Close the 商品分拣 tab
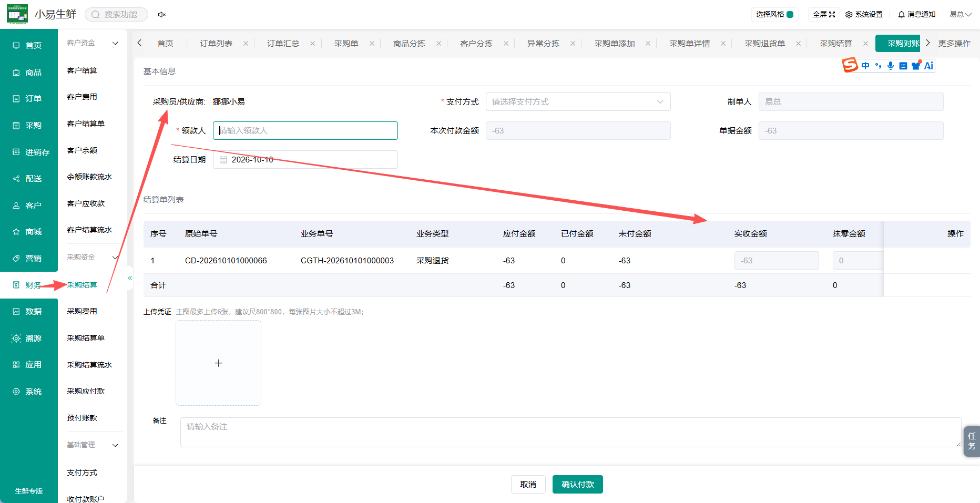The image size is (980, 503). tap(438, 44)
